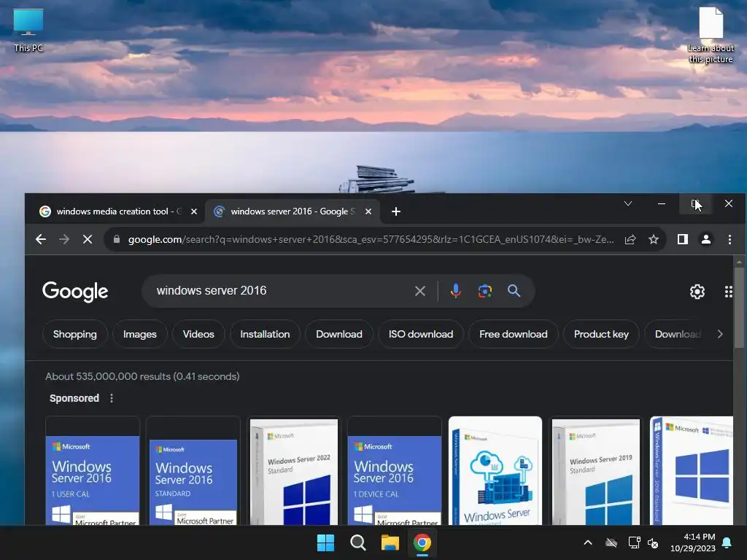Select the This PC desktop icon
This screenshot has height=560, width=747.
[x=28, y=31]
